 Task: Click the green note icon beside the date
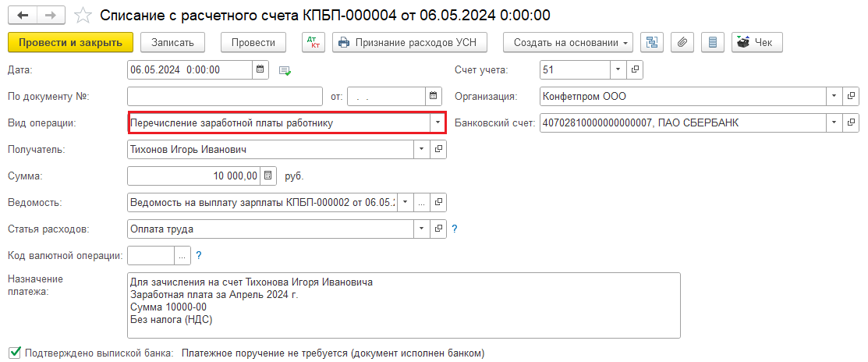tap(285, 70)
